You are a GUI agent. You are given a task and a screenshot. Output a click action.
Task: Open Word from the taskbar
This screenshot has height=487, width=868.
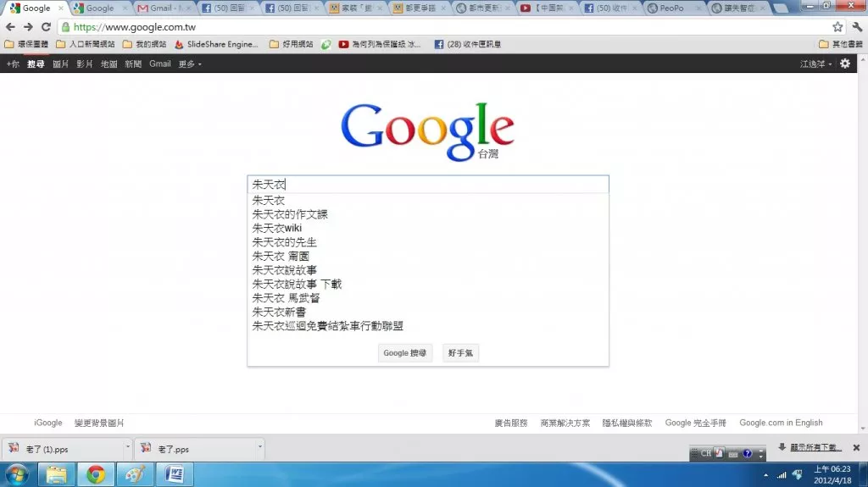pos(175,475)
